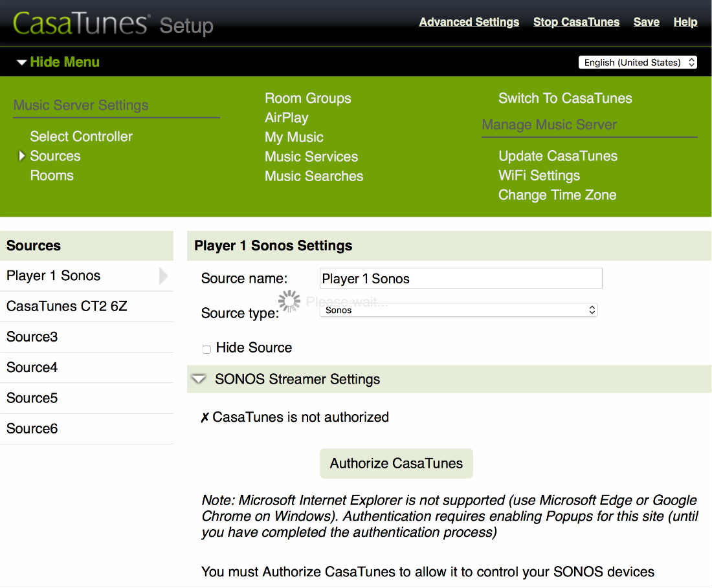The width and height of the screenshot is (712, 588).
Task: Click Switch To CasaTunes
Action: click(565, 98)
